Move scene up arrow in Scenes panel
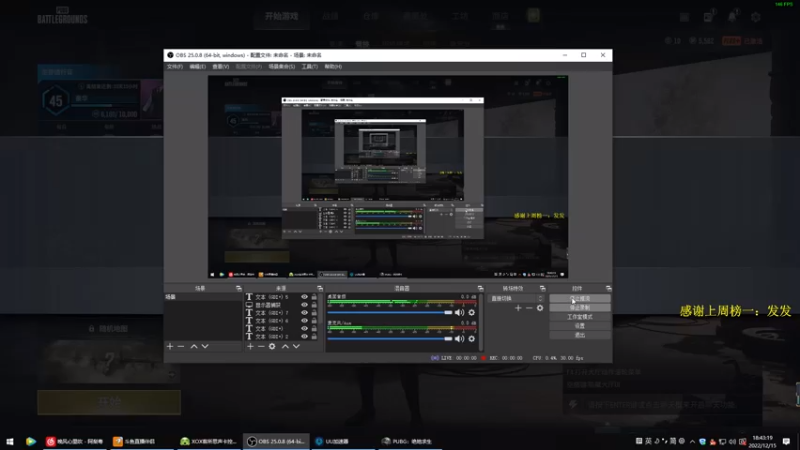The width and height of the screenshot is (800, 450). point(194,346)
